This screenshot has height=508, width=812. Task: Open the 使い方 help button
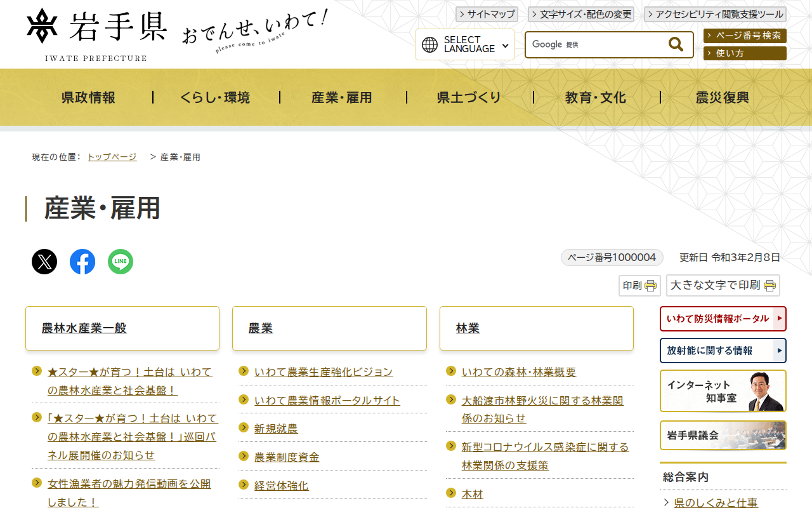click(x=745, y=53)
